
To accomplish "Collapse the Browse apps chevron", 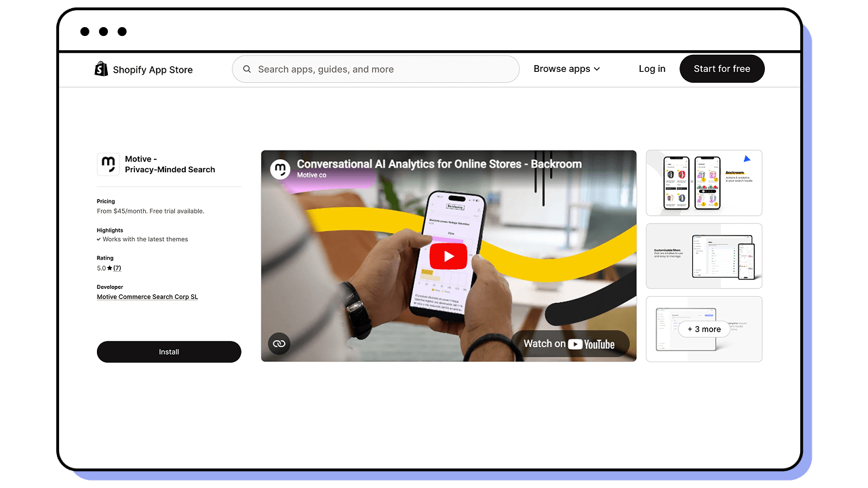I will tap(597, 68).
